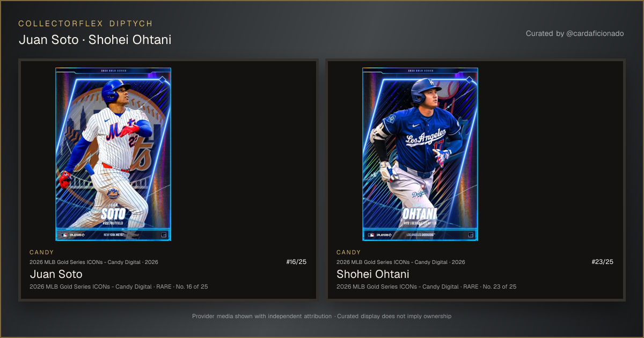644x338 pixels.
Task: Click the series line above Shohei Ohtani name
Action: pyautogui.click(x=401, y=262)
